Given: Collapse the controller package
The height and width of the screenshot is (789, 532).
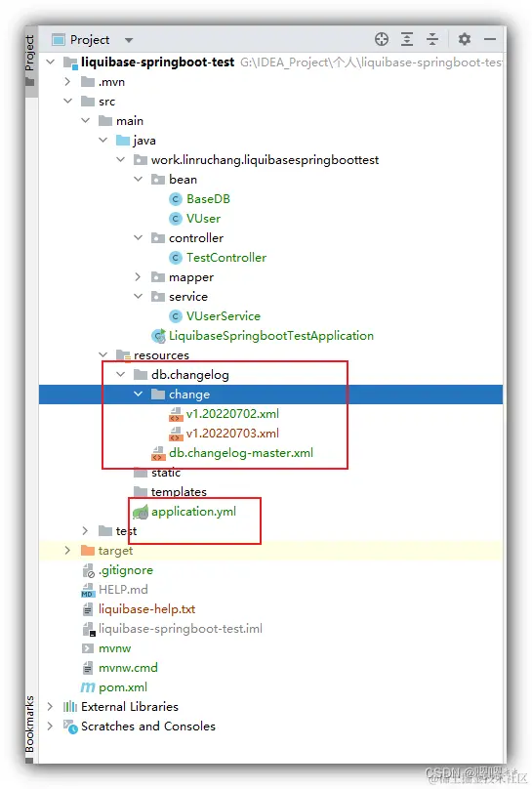Looking at the screenshot, I should [x=139, y=237].
